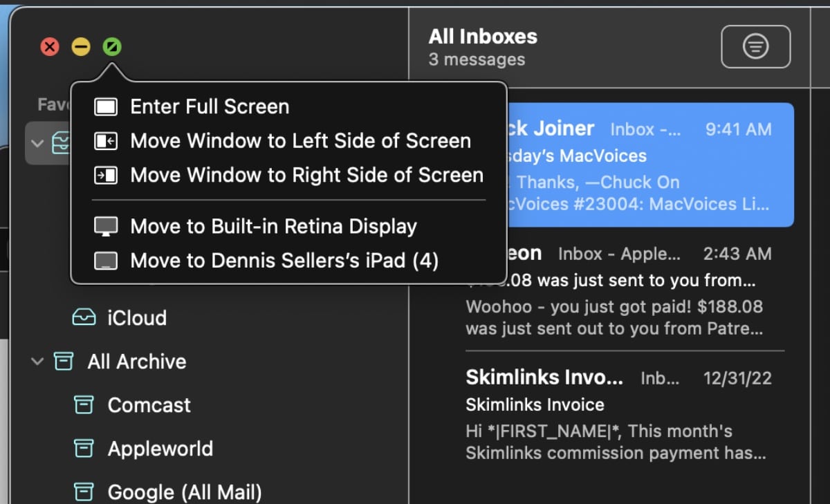Click the iPad device icon in menu

coord(107,261)
